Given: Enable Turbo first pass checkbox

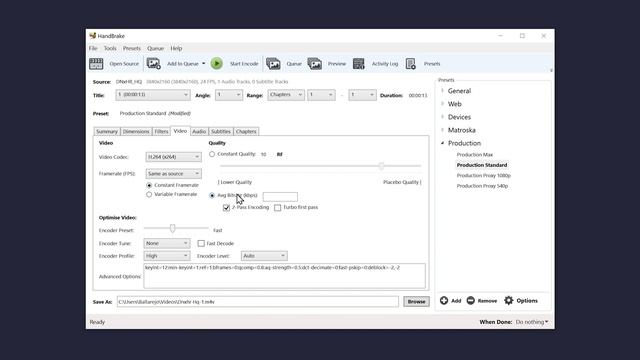Looking at the screenshot, I should [278, 208].
